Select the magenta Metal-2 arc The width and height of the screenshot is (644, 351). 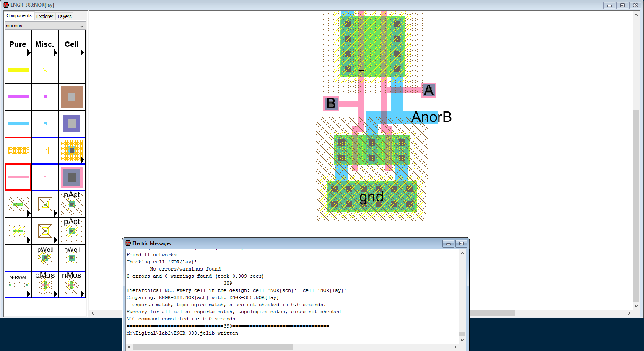coord(18,97)
